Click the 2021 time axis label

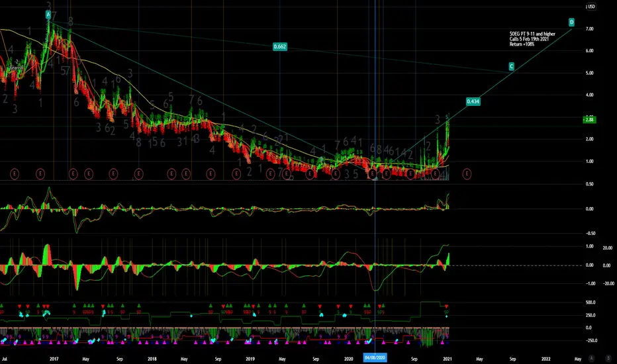coord(448,359)
